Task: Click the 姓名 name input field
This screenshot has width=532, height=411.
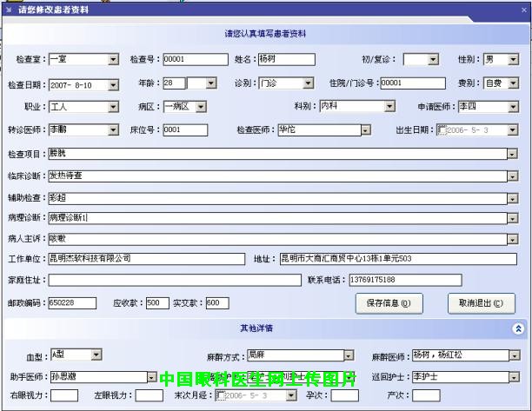Action: (285, 60)
